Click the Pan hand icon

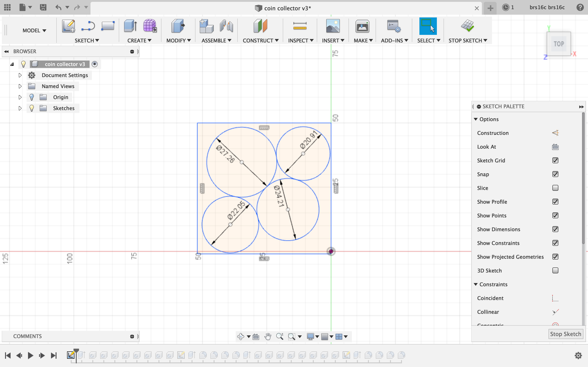(268, 336)
